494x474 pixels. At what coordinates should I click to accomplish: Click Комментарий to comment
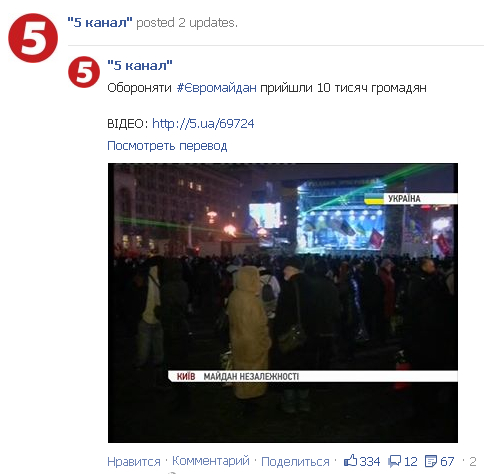click(x=211, y=461)
